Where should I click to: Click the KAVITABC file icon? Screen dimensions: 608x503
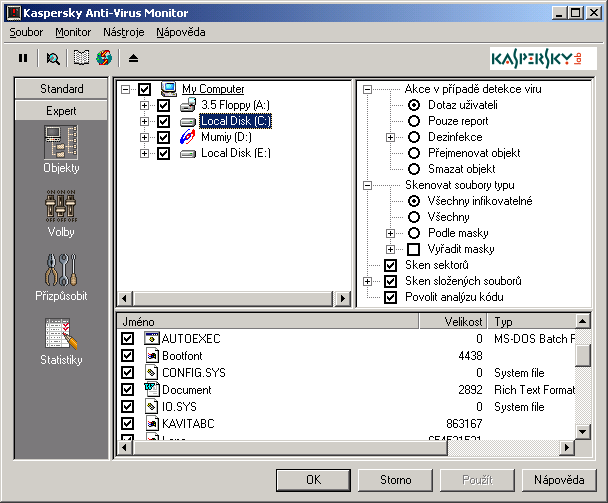tap(152, 423)
